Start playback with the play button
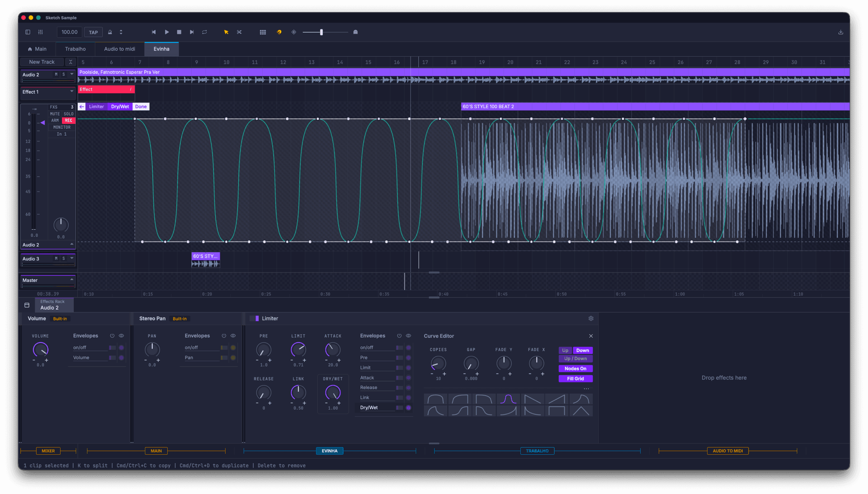The height and width of the screenshot is (494, 868). tap(167, 32)
